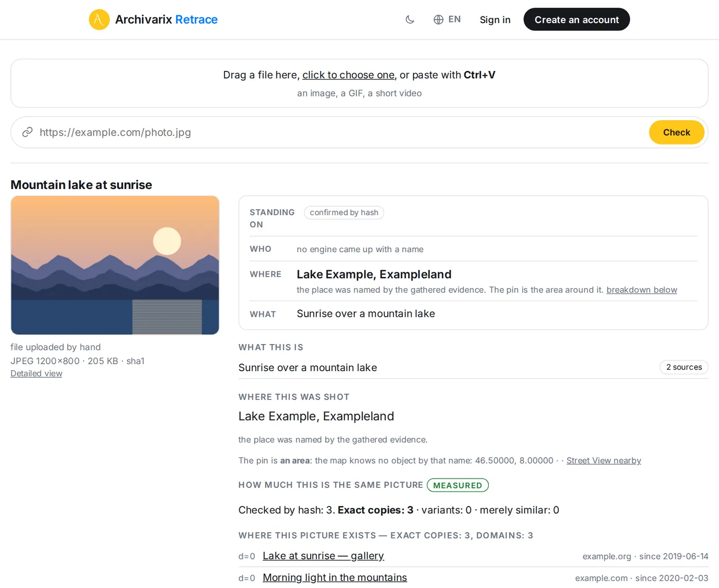Click the MEASURED status badge
Viewport: 719px width, 588px height.
tap(458, 485)
